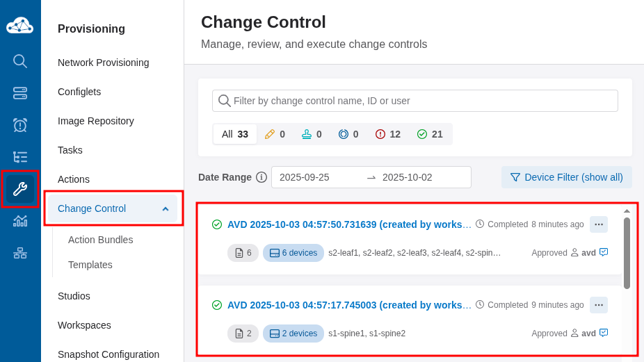Open the Devices inventory icon

click(20, 93)
